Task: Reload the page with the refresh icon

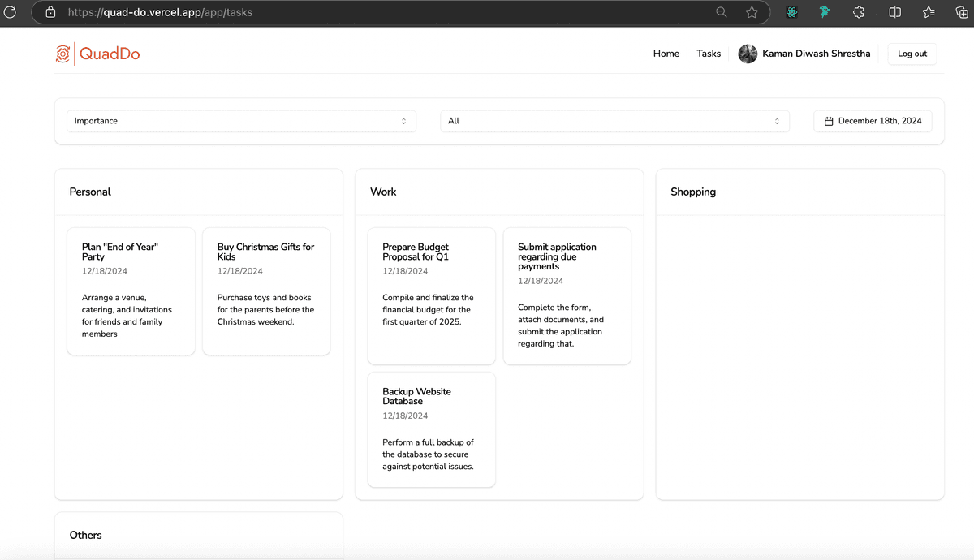Action: (11, 12)
